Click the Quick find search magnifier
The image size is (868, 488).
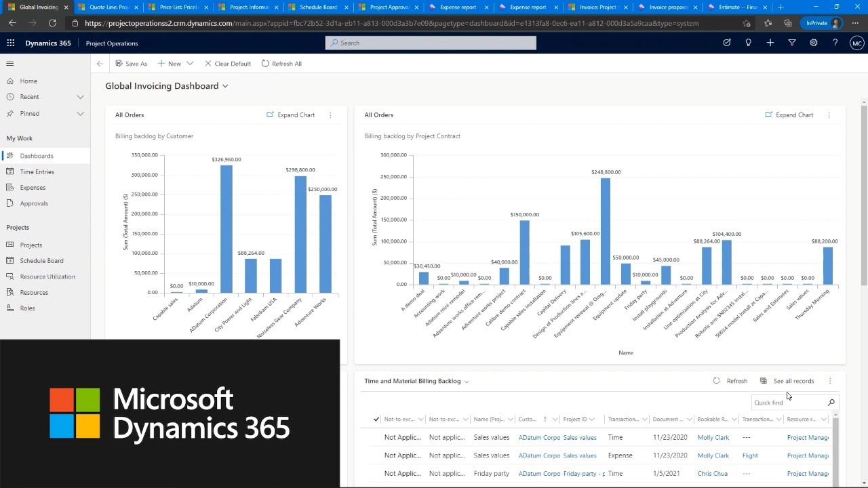coord(831,403)
